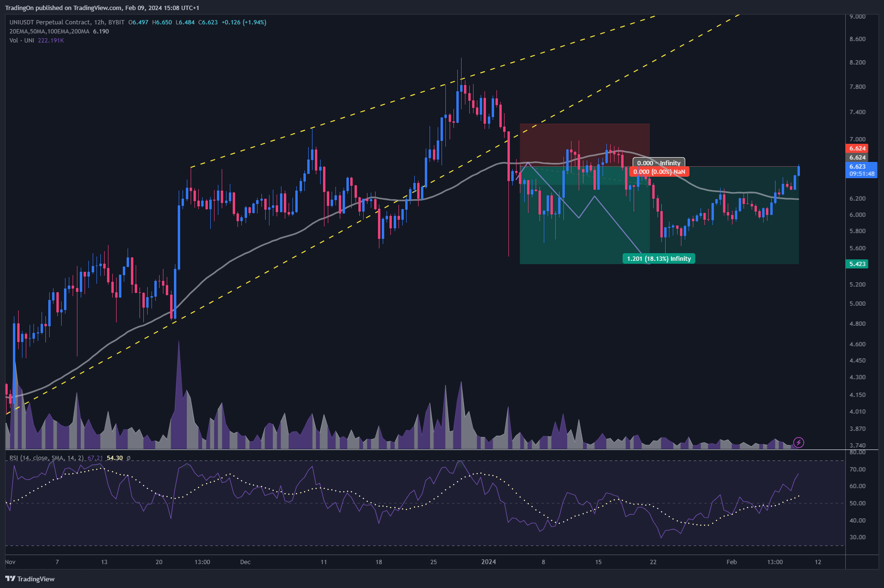Image resolution: width=884 pixels, height=588 pixels.
Task: Click the 09:51:48 countdown timer label
Action: (x=862, y=174)
